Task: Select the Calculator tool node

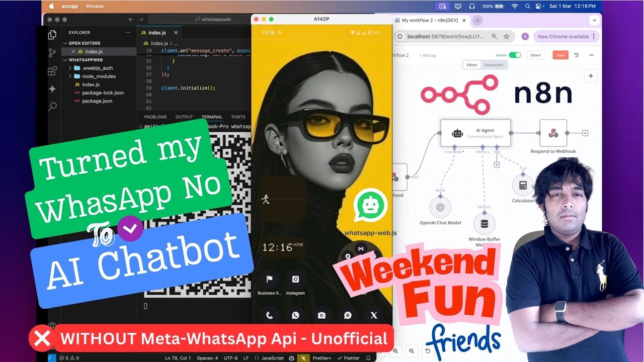Action: click(x=523, y=186)
